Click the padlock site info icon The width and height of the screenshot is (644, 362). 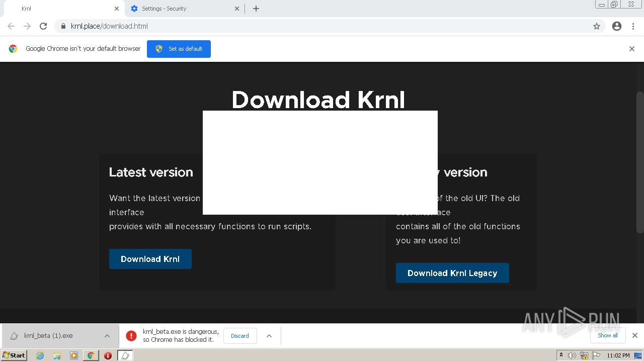click(63, 26)
